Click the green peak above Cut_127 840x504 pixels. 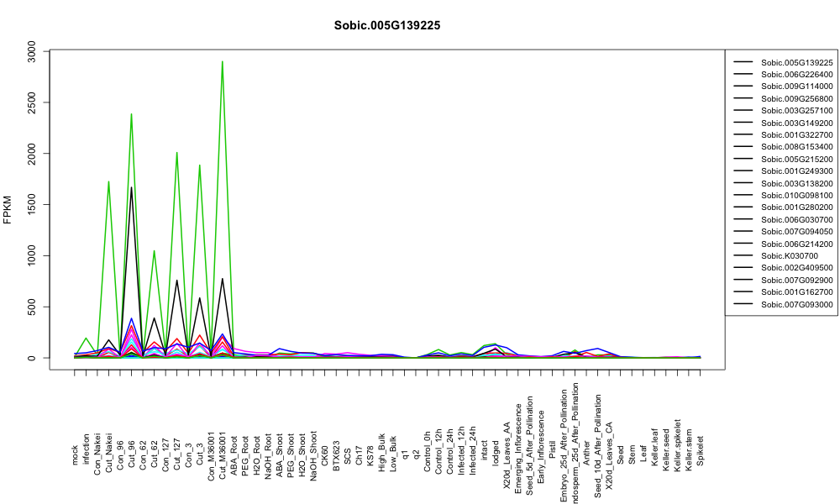click(x=176, y=153)
